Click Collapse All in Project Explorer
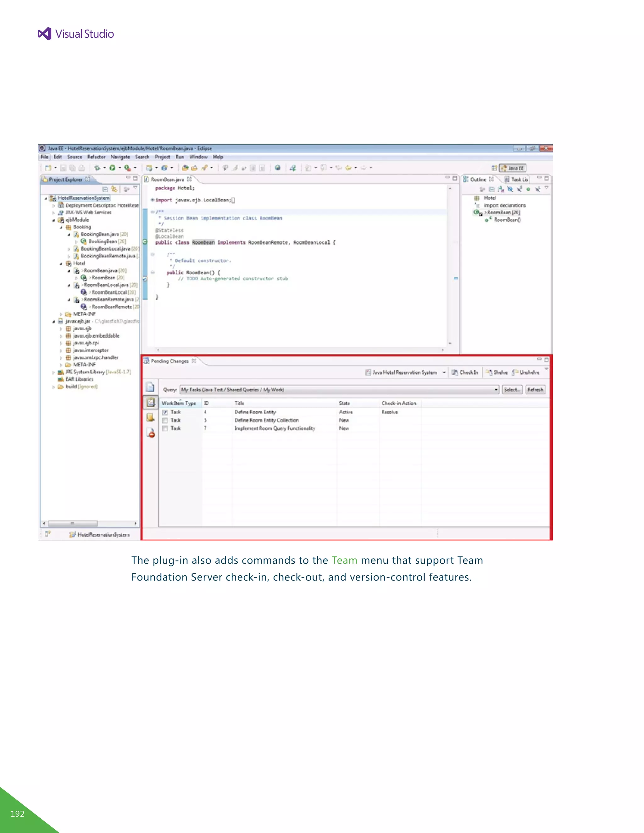 [105, 189]
